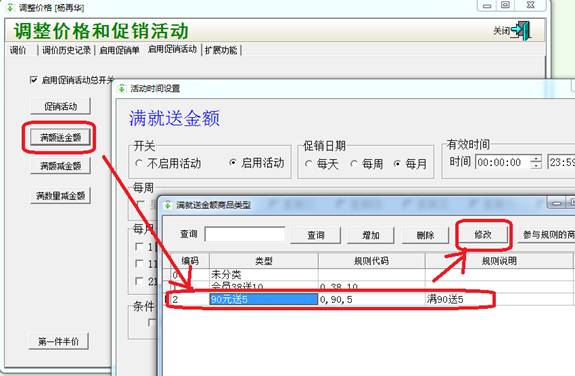Open the 扩展功能 tab
The width and height of the screenshot is (575, 376).
[221, 50]
